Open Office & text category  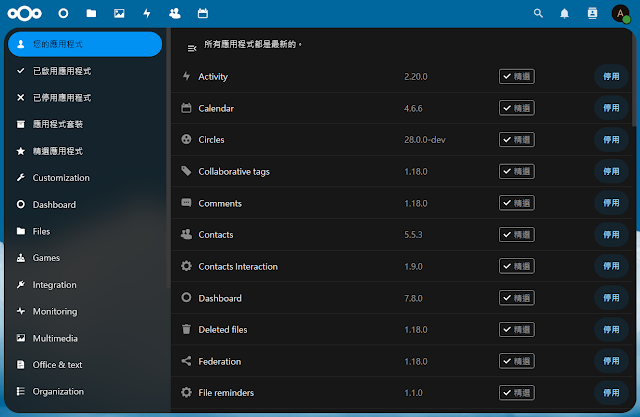(85, 365)
